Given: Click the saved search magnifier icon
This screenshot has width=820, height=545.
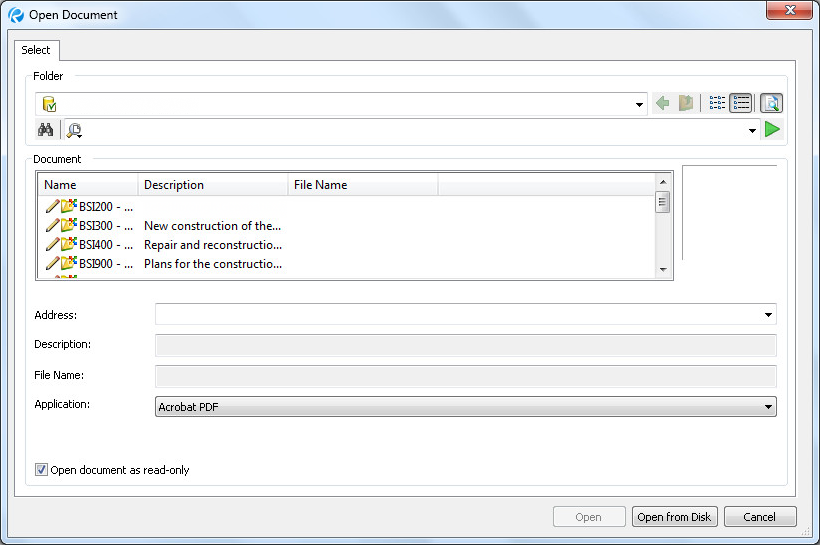Looking at the screenshot, I should [x=75, y=130].
